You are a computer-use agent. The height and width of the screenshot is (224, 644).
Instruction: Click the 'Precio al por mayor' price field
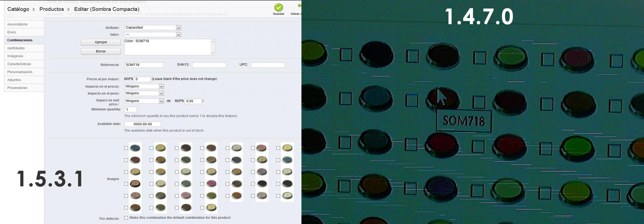click(142, 79)
